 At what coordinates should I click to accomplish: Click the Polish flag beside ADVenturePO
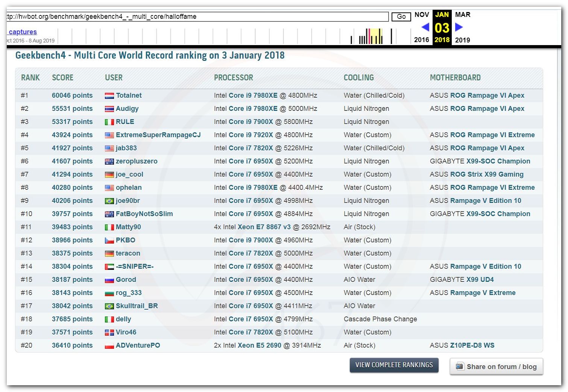pos(109,346)
